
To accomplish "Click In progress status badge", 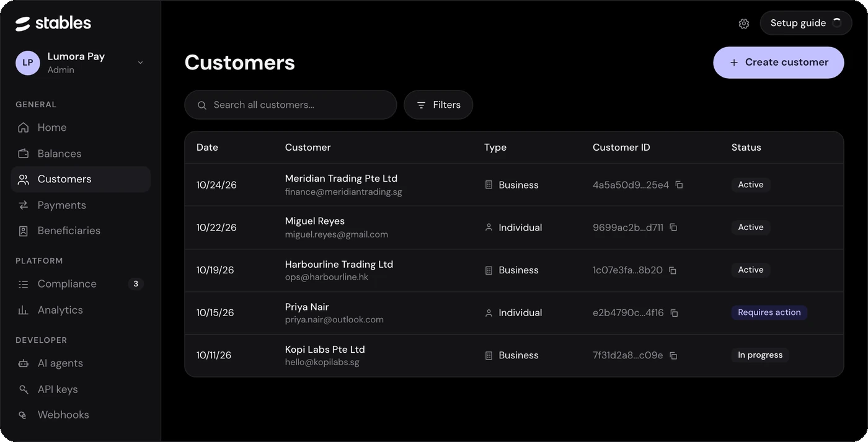I will [760, 355].
